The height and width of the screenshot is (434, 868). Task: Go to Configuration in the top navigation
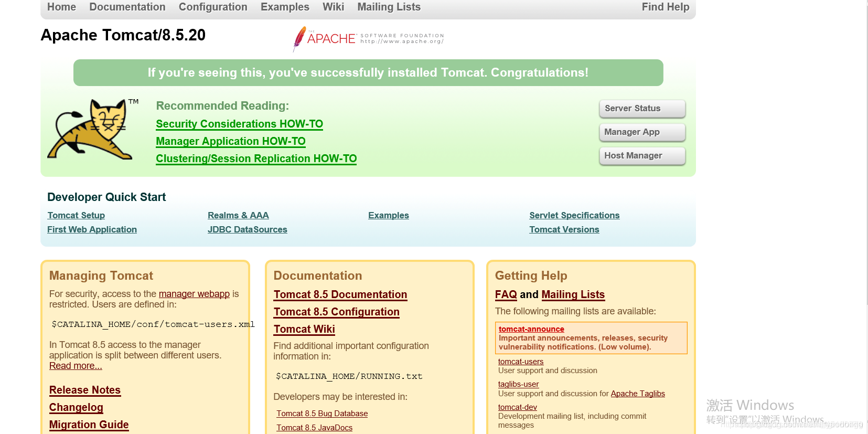click(x=213, y=7)
